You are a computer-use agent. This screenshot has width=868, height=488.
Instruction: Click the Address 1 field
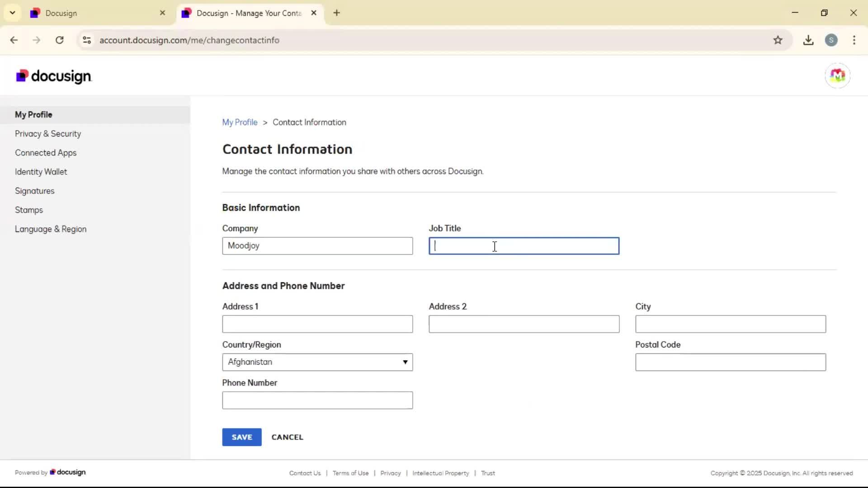(x=317, y=324)
